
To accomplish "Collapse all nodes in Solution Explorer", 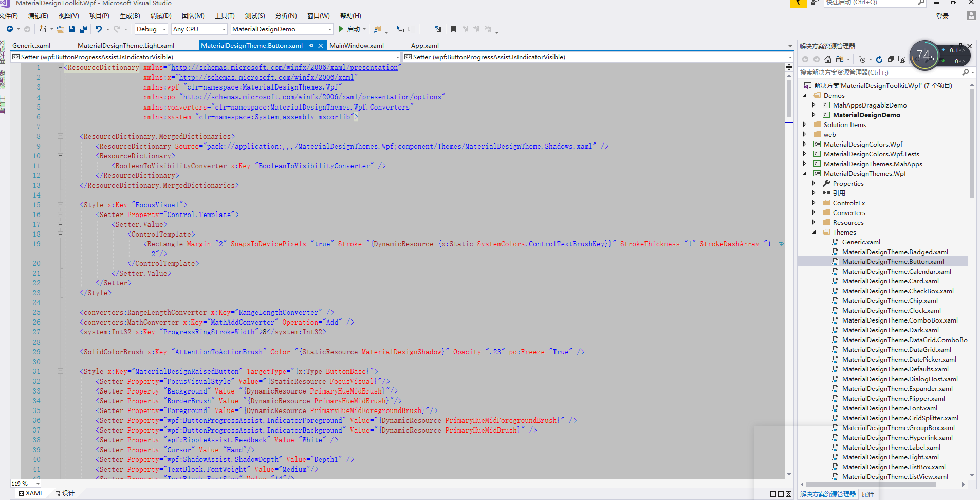I will [x=891, y=59].
